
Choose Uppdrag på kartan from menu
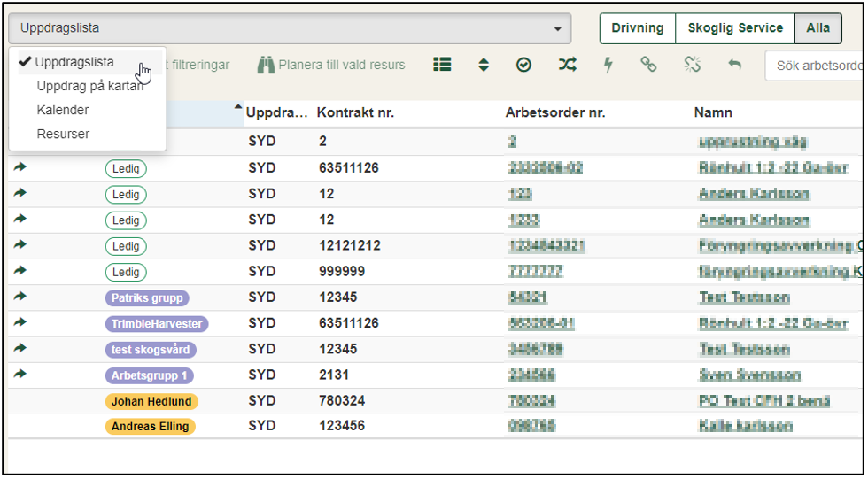pos(89,87)
